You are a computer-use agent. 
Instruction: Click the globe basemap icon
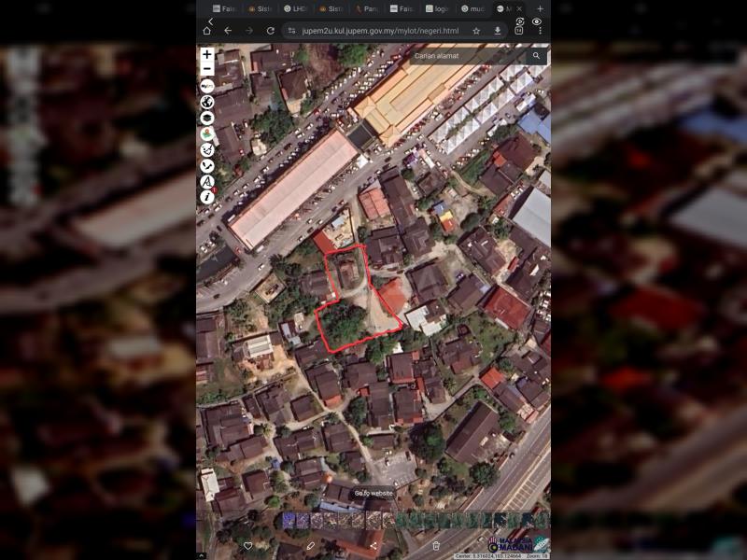207,102
